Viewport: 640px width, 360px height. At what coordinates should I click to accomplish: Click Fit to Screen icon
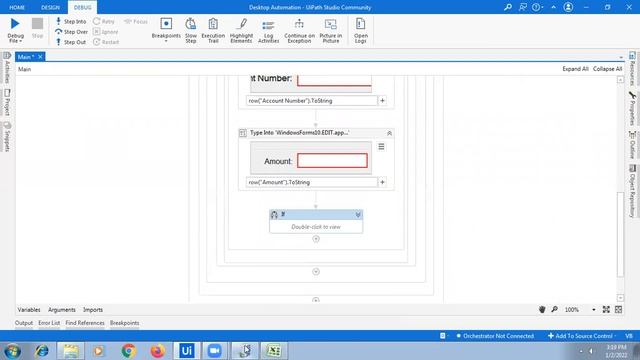pos(606,310)
